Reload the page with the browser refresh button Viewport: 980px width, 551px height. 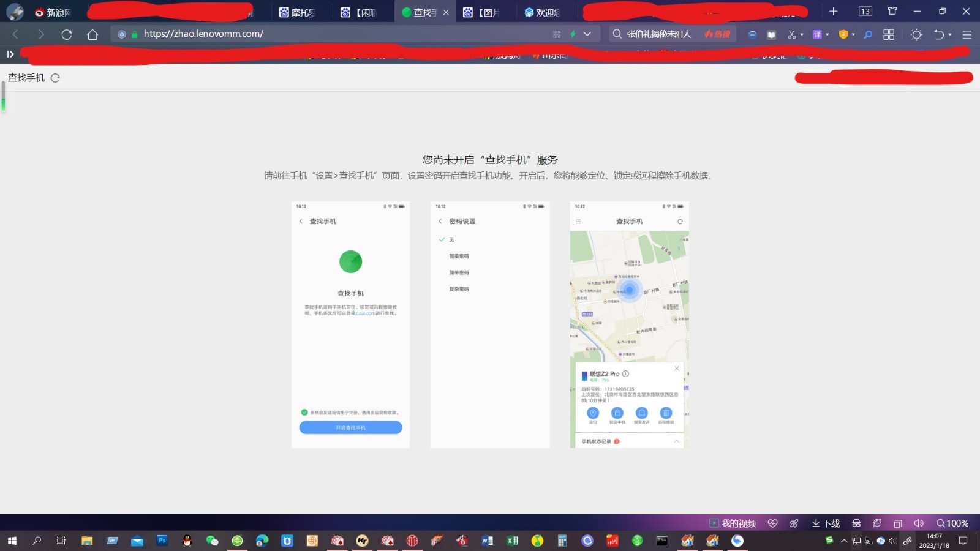point(67,34)
